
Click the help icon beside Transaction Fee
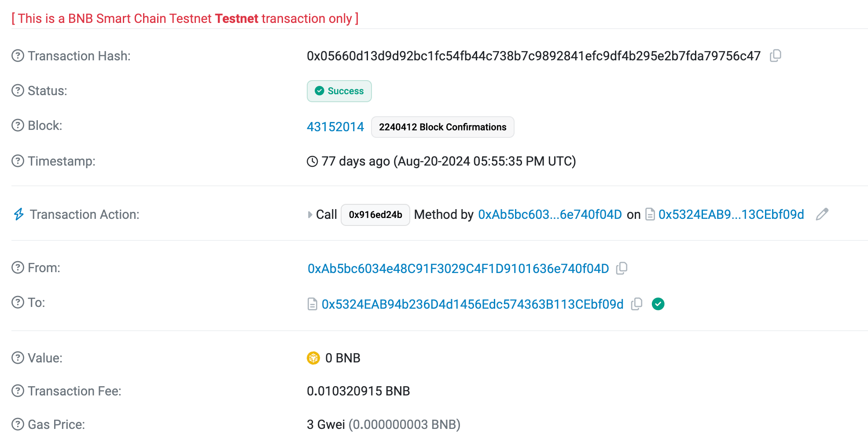[18, 391]
